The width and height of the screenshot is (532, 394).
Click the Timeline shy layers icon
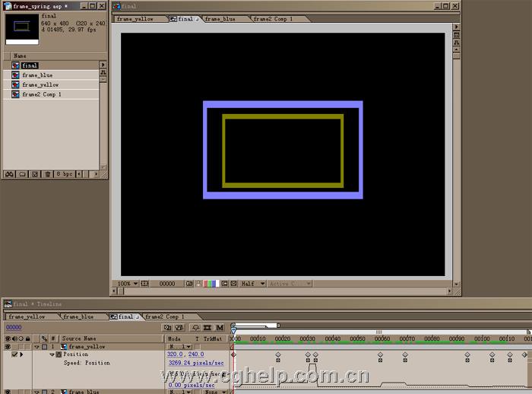196,327
